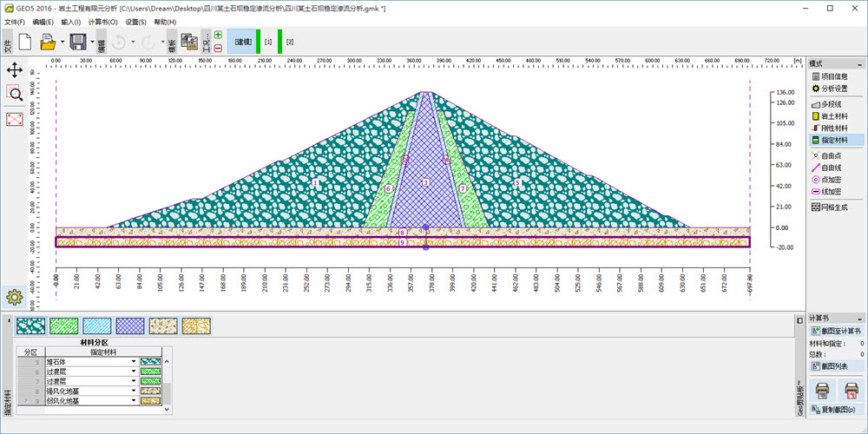The height and width of the screenshot is (434, 868).
Task: Open 线加密 line refinement mode
Action: pyautogui.click(x=835, y=192)
